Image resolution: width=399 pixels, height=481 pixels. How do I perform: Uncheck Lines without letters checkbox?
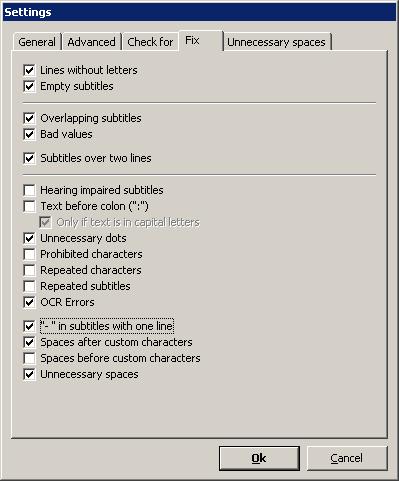[x=29, y=70]
